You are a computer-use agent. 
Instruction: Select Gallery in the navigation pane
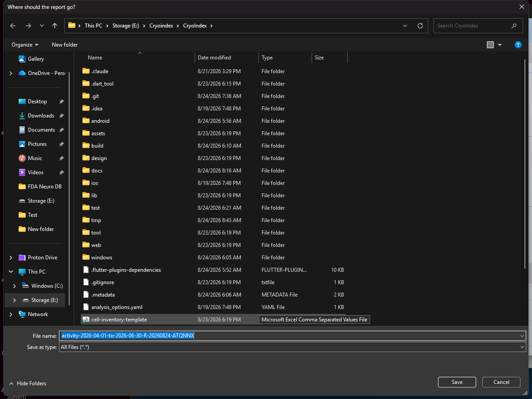[x=36, y=59]
